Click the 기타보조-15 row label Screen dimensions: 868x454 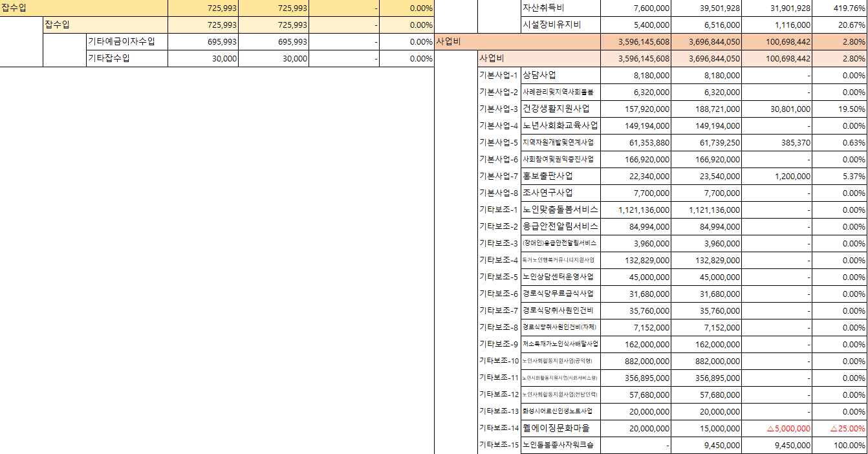pos(499,445)
